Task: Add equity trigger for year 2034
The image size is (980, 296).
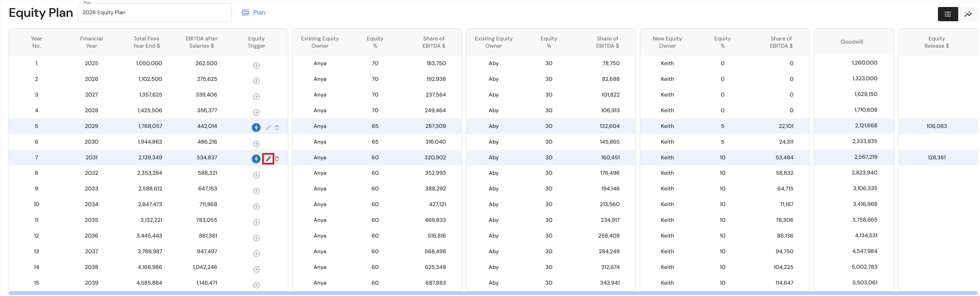Action: pyautogui.click(x=256, y=206)
